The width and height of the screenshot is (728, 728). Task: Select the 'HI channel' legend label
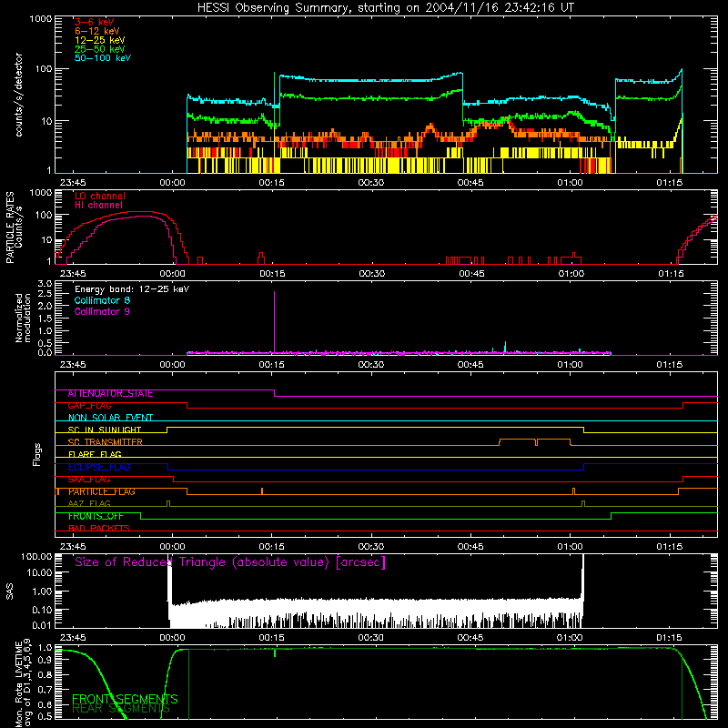(x=98, y=206)
